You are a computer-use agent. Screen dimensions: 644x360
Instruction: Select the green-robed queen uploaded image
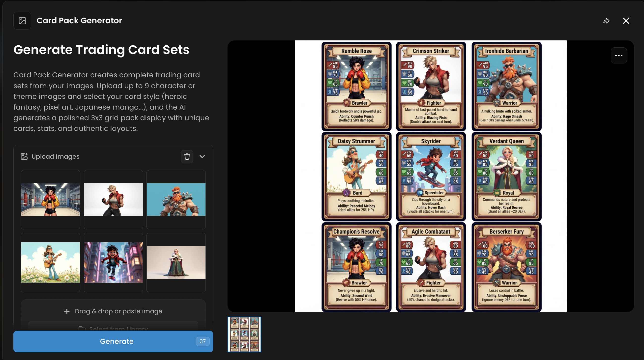(x=176, y=263)
